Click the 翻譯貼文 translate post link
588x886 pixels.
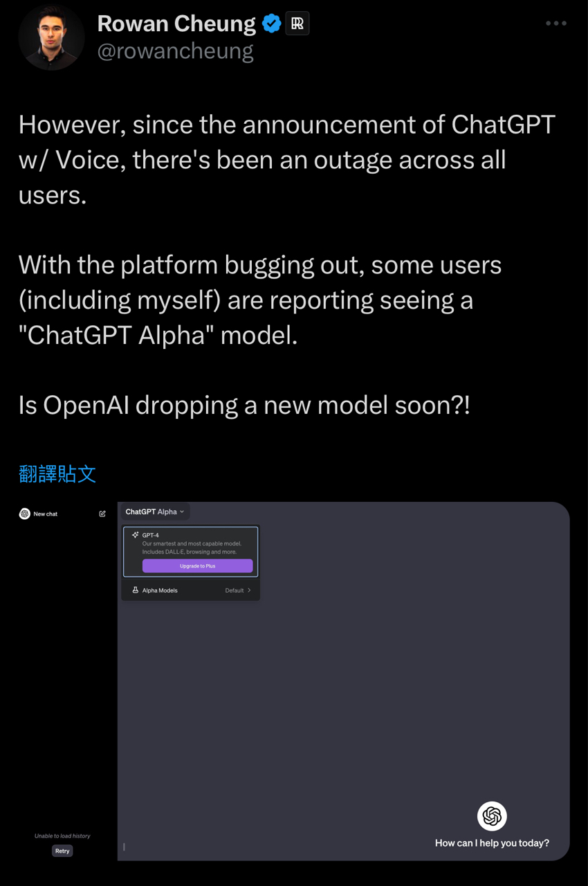coord(57,474)
